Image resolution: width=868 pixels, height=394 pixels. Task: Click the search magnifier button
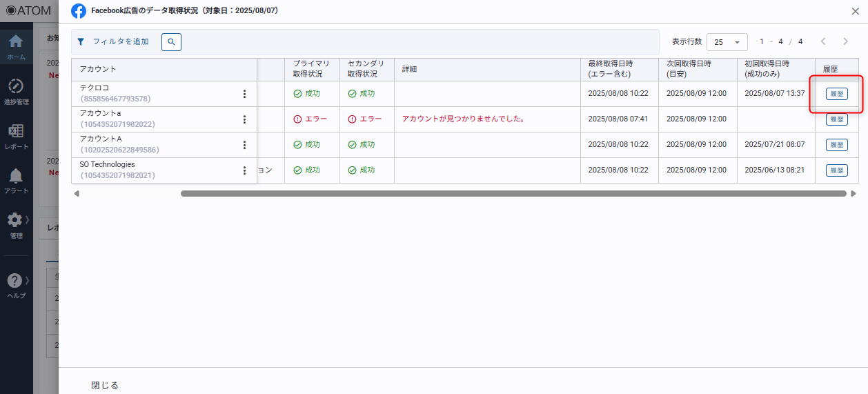click(171, 42)
